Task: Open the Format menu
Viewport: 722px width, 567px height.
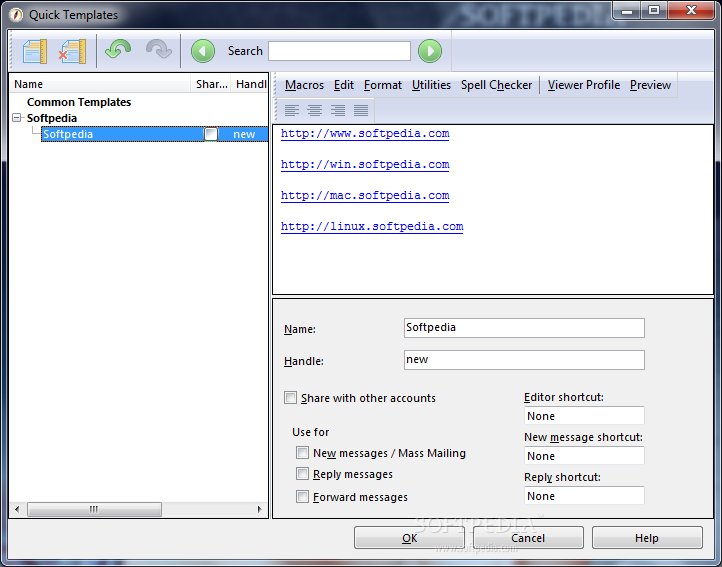Action: coord(383,85)
